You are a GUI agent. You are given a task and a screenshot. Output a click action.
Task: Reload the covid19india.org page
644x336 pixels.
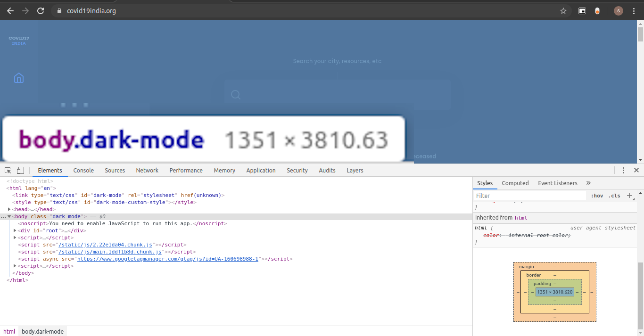(x=41, y=11)
